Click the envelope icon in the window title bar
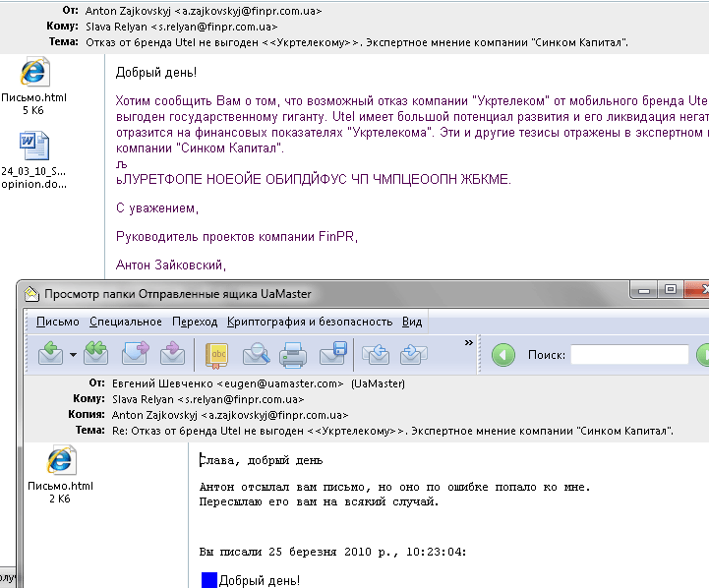Viewport: 709px width, 588px height. [x=31, y=294]
